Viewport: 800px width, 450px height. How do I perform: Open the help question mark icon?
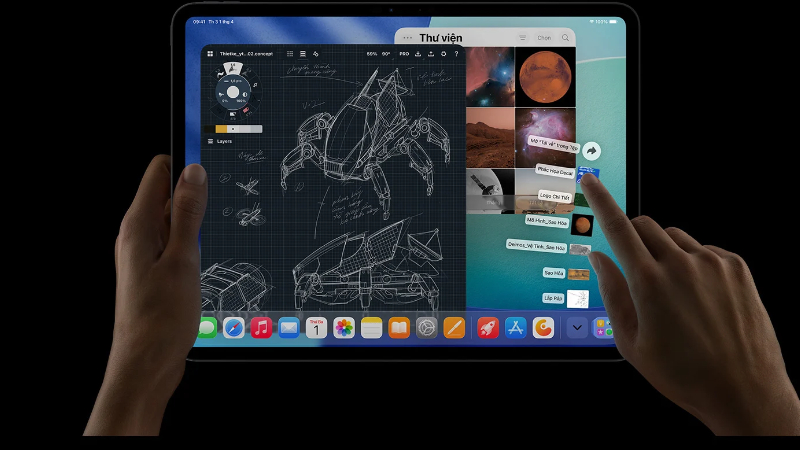(x=456, y=54)
